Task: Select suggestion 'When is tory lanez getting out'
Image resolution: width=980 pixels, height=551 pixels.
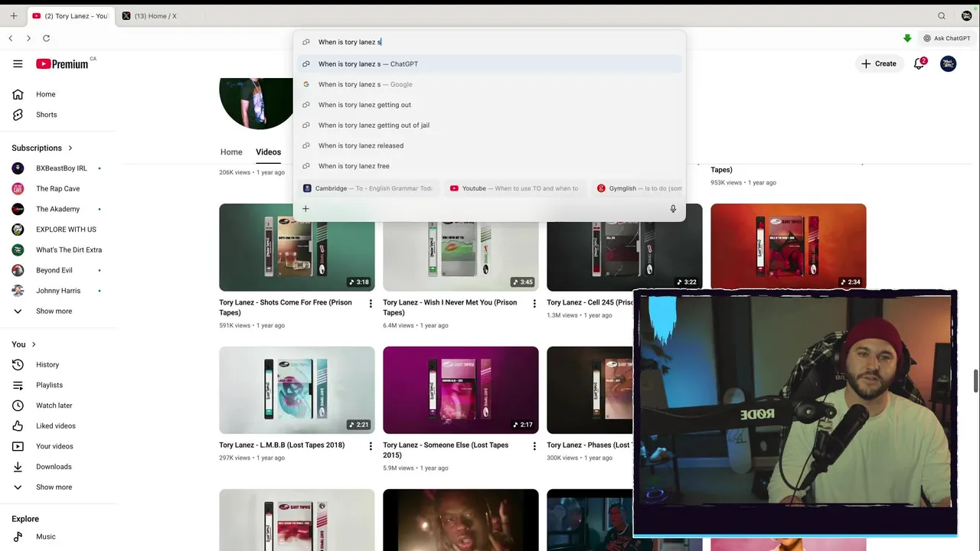Action: coord(488,105)
